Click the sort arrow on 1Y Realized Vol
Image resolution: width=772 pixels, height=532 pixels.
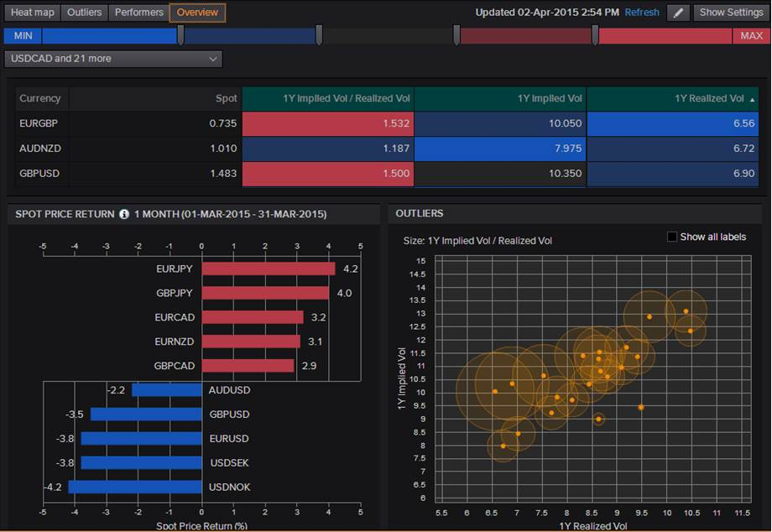coord(752,99)
